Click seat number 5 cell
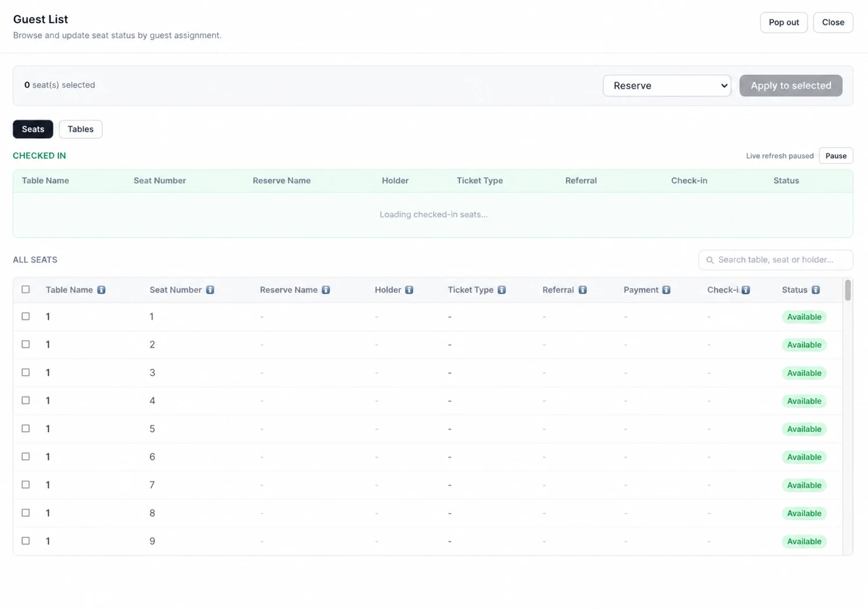The height and width of the screenshot is (610, 868). point(152,429)
